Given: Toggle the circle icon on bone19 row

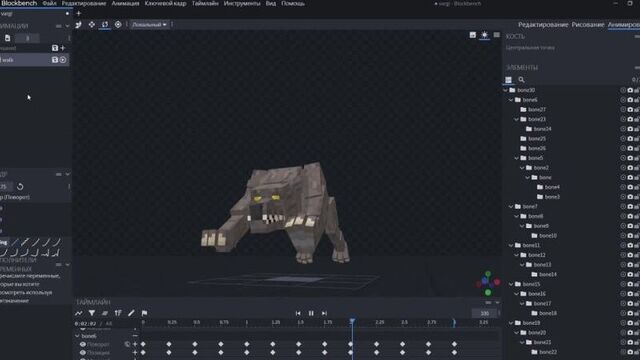Looking at the screenshot, I should [x=623, y=323].
